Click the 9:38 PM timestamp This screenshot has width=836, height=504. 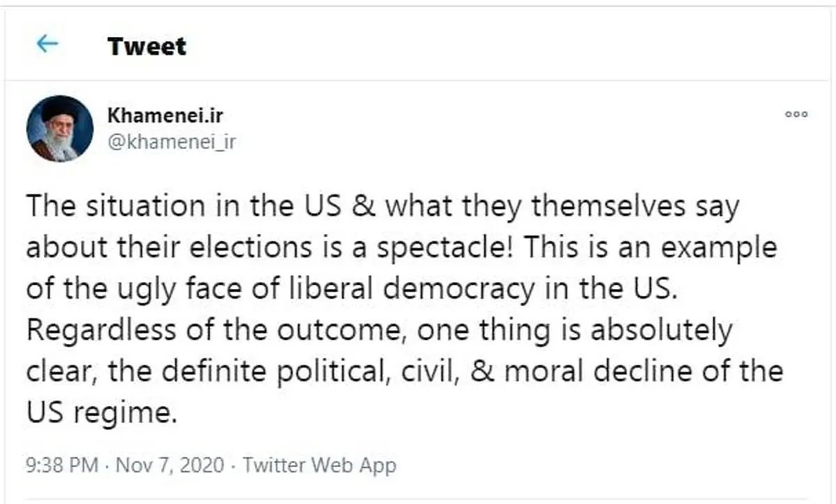62,465
